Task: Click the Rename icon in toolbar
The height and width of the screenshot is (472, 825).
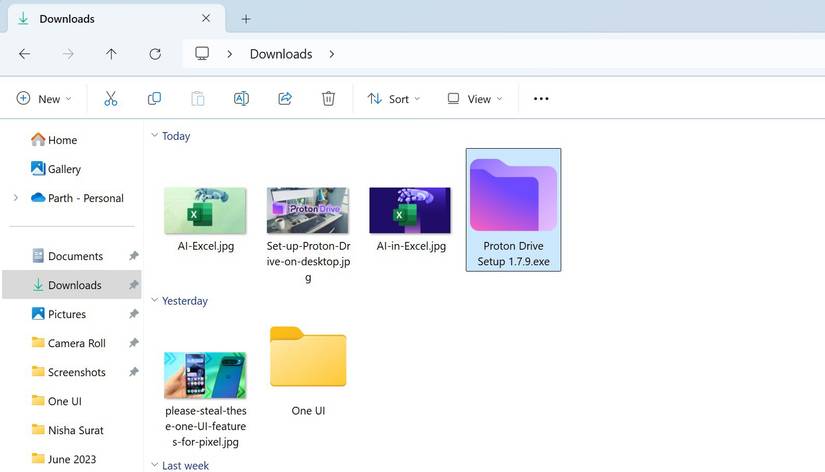Action: pyautogui.click(x=241, y=98)
